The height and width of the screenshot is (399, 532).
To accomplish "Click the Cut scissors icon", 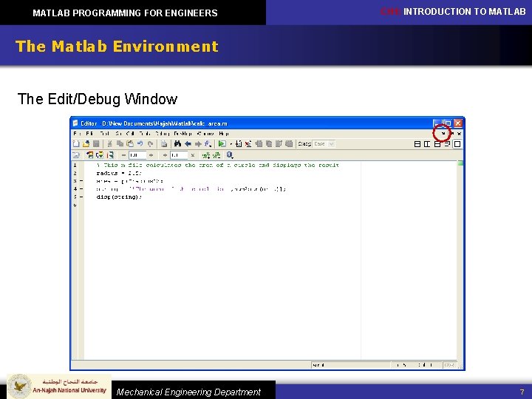I will pyautogui.click(x=109, y=144).
